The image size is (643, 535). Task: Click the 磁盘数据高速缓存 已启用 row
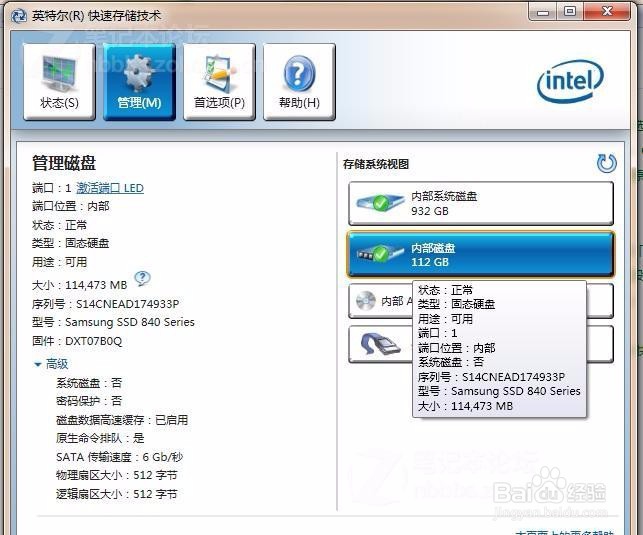click(122, 420)
